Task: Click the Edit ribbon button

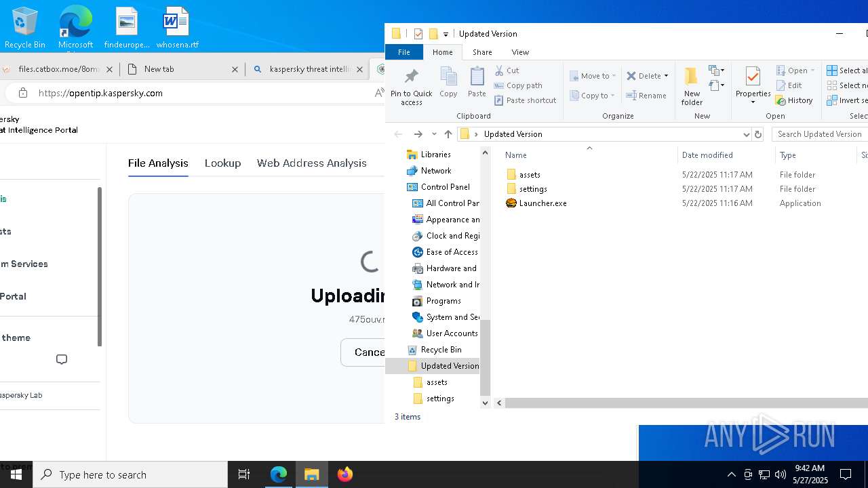Action: pyautogui.click(x=789, y=85)
